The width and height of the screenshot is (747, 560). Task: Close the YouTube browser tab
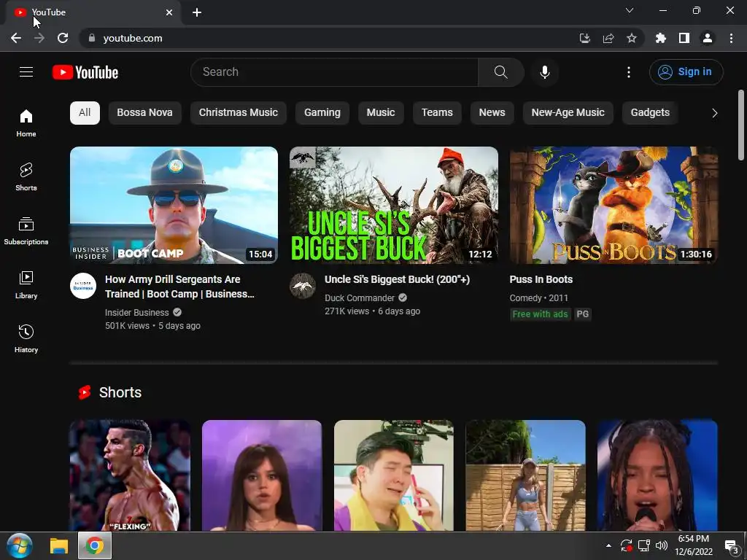[169, 12]
